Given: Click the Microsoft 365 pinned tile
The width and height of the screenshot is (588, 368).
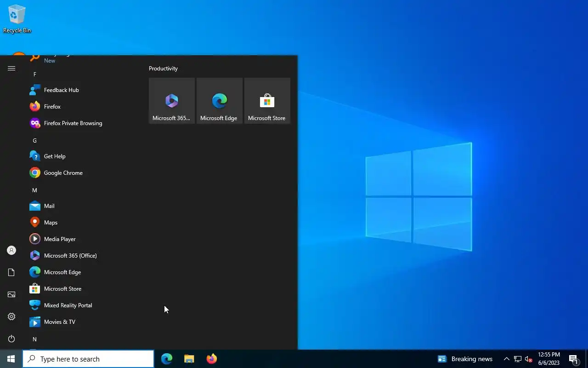Looking at the screenshot, I should click(x=172, y=101).
